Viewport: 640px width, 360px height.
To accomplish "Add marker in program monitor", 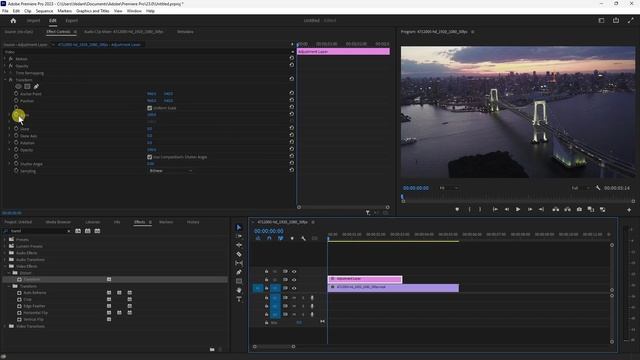I will pos(457,209).
